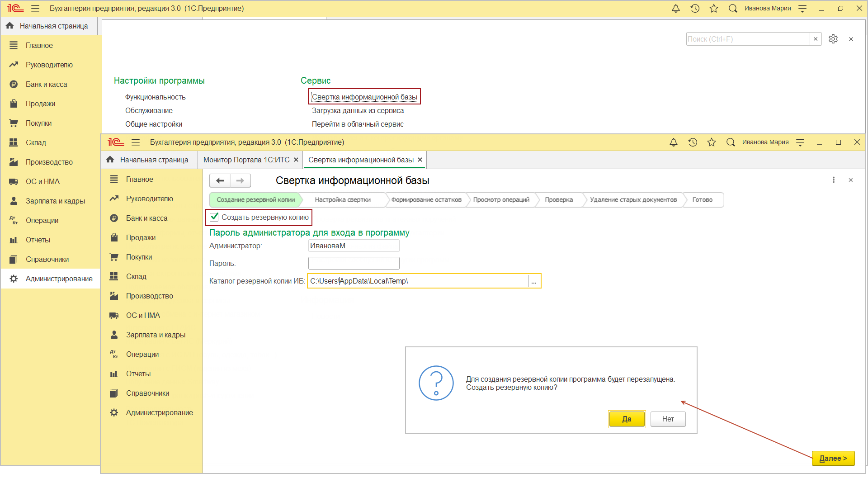
Task: Select Создание резервной копии step
Action: 255,200
